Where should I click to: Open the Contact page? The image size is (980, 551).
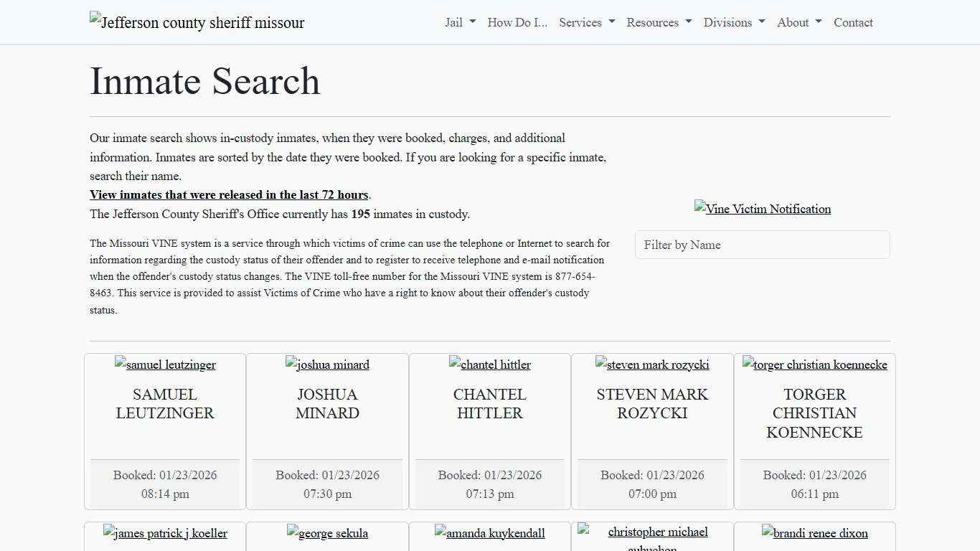tap(853, 22)
